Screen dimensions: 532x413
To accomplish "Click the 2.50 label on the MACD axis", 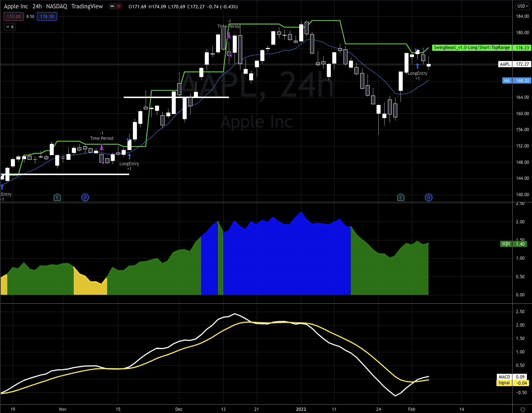I will [x=520, y=312].
